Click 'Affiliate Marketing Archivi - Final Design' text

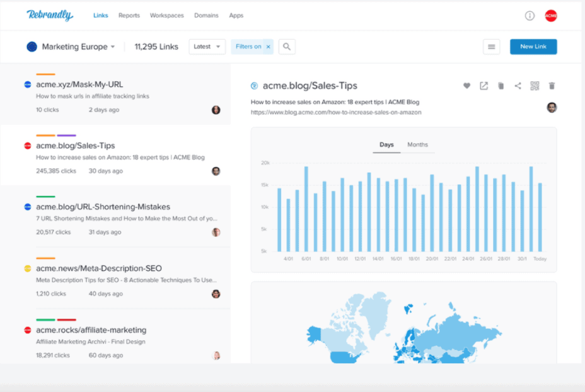[91, 342]
